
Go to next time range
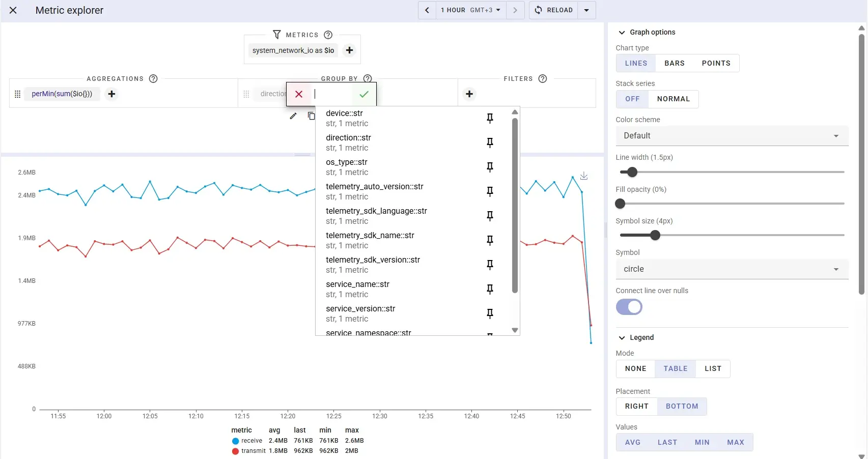pyautogui.click(x=515, y=10)
